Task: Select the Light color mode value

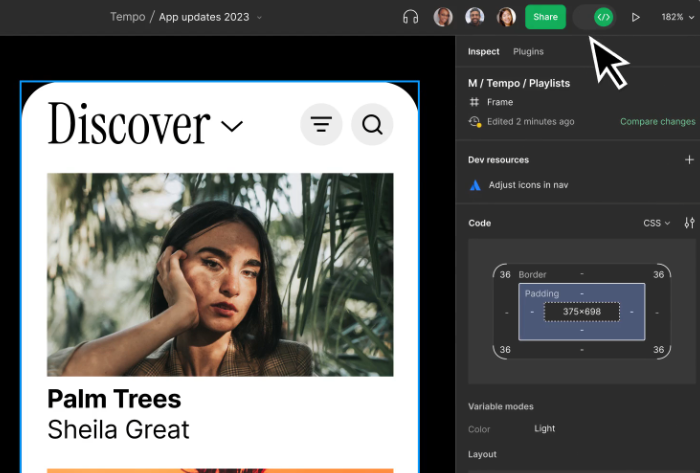Action: pos(545,428)
